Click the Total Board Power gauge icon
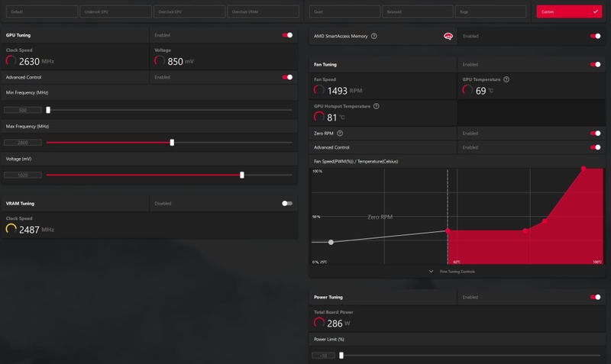611x364 pixels. [x=318, y=323]
